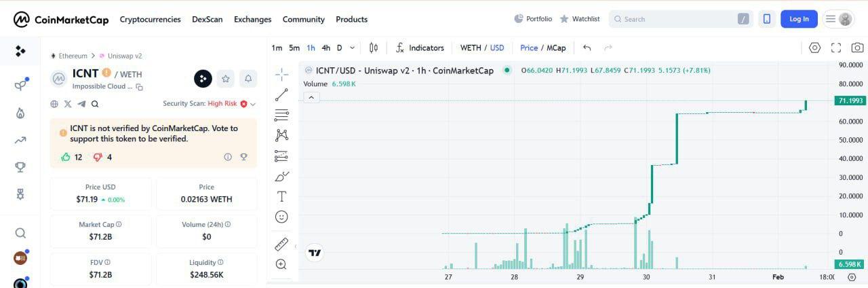Click the black DexScan round button
Image resolution: width=868 pixels, height=288 pixels.
click(203, 79)
